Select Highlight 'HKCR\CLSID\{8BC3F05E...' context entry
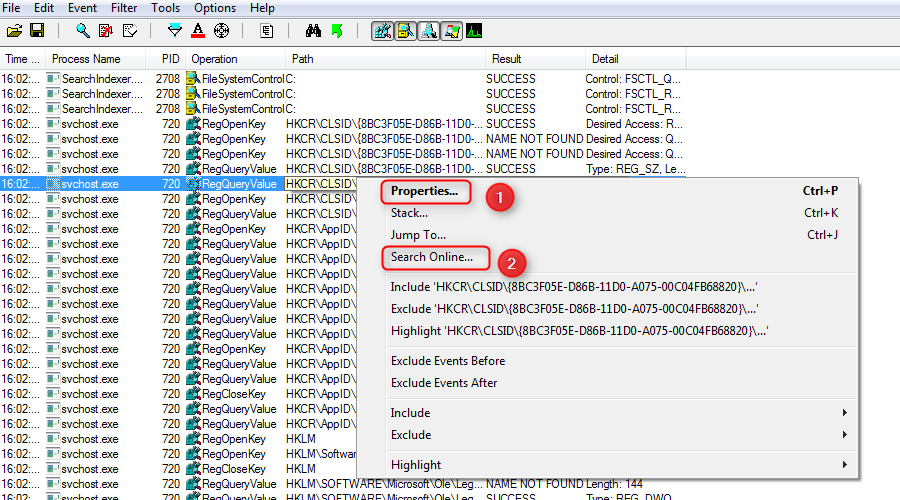The image size is (900, 500). pyautogui.click(x=580, y=331)
